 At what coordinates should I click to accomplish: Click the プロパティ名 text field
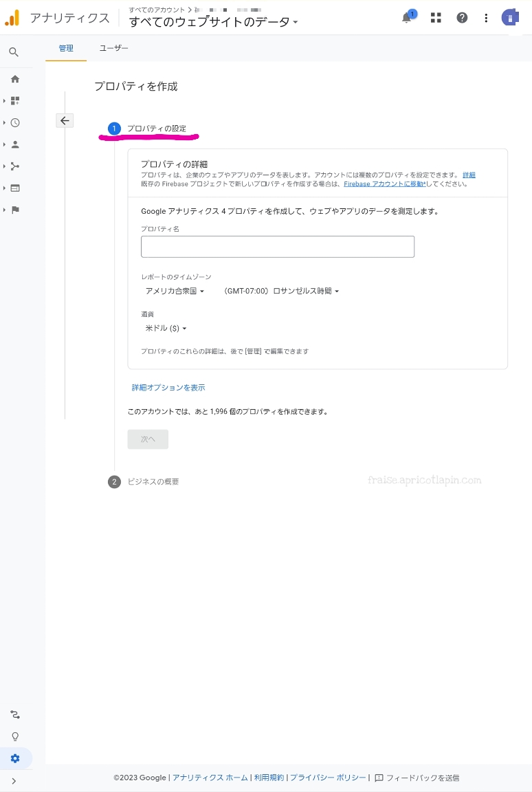pos(278,247)
